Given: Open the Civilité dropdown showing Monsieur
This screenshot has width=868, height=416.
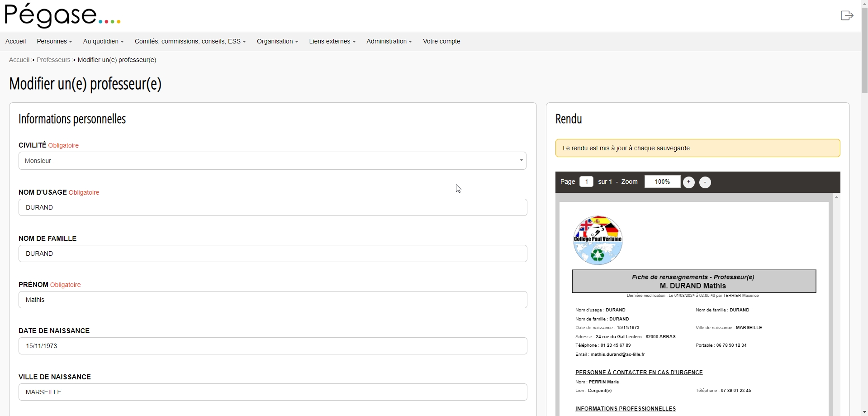Looking at the screenshot, I should coord(272,161).
